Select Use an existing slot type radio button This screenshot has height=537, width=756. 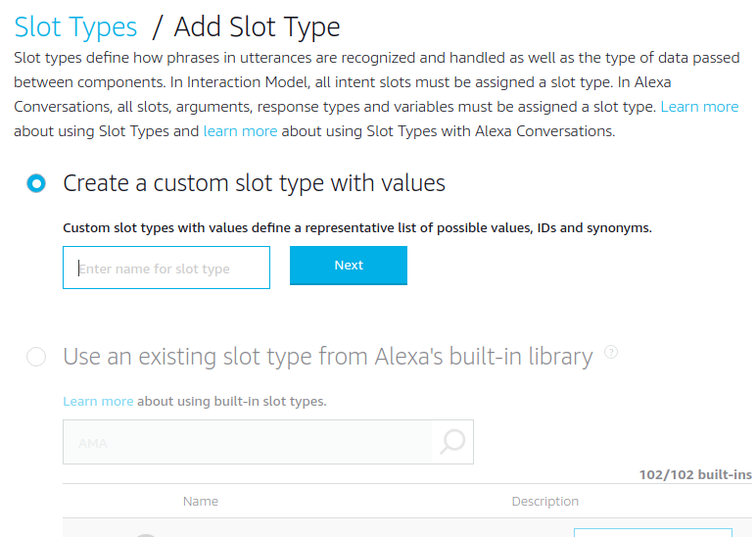(36, 357)
